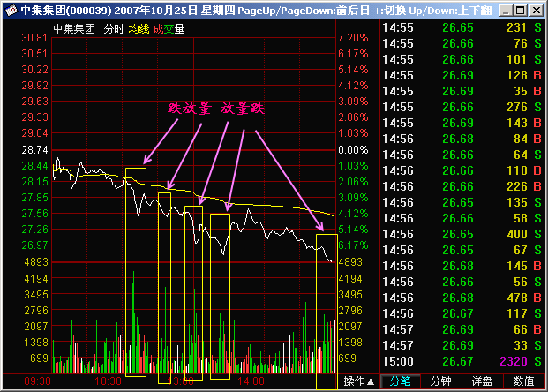
Task: Open the 操作 menu with up arrow
Action: tap(358, 381)
